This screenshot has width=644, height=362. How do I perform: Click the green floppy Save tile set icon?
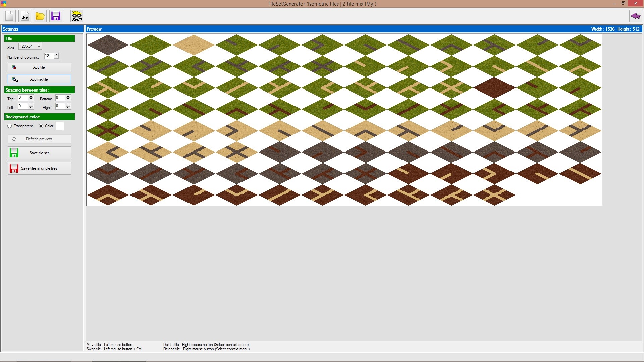pos(14,153)
